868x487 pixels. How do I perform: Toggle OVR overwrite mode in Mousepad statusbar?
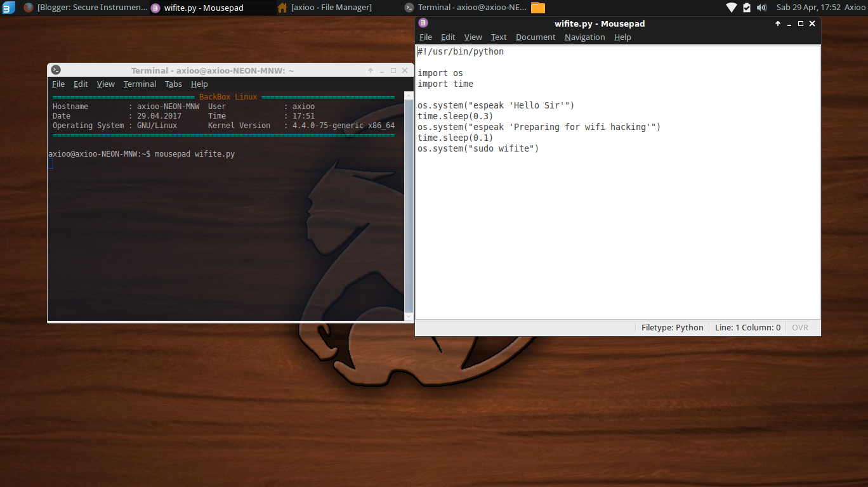[799, 327]
